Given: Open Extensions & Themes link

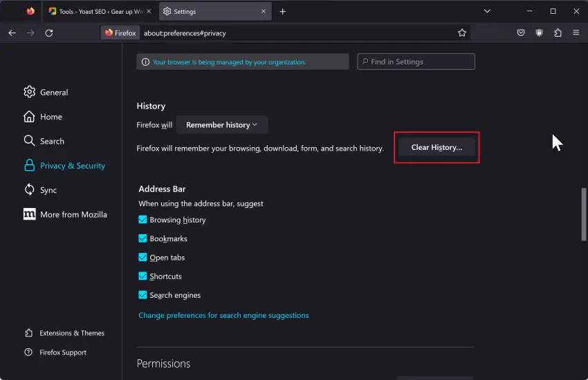Looking at the screenshot, I should 64,333.
